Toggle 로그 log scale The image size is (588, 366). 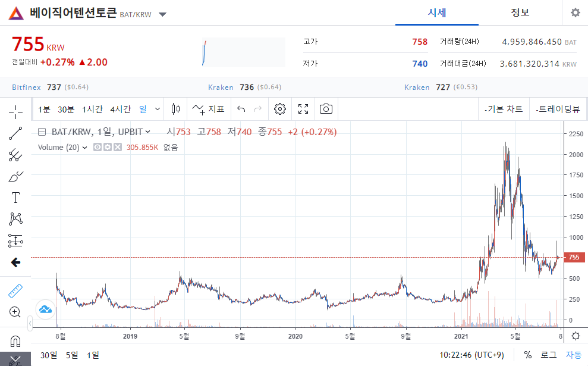click(549, 355)
